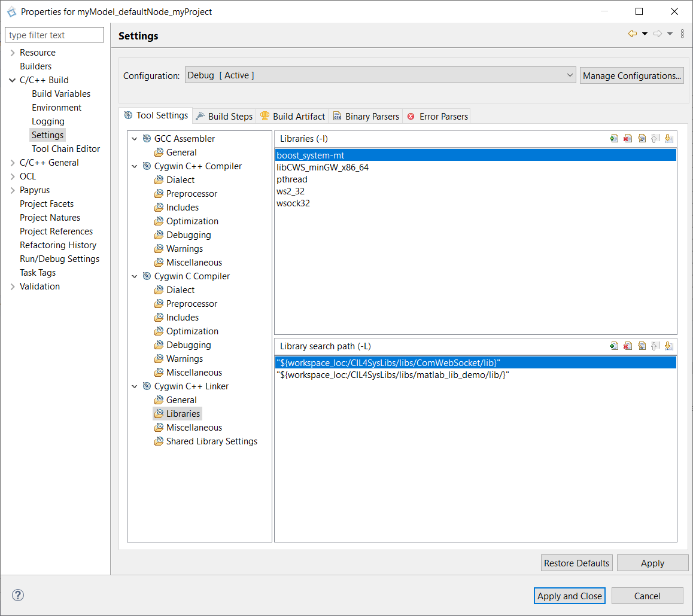The height and width of the screenshot is (616, 693).
Task: Open Project References page
Action: [x=56, y=231]
